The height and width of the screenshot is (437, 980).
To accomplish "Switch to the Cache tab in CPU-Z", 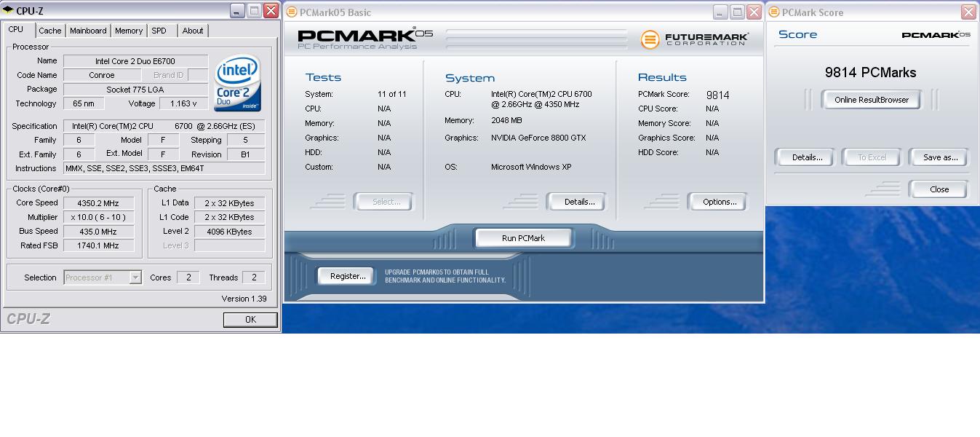I will coord(50,31).
